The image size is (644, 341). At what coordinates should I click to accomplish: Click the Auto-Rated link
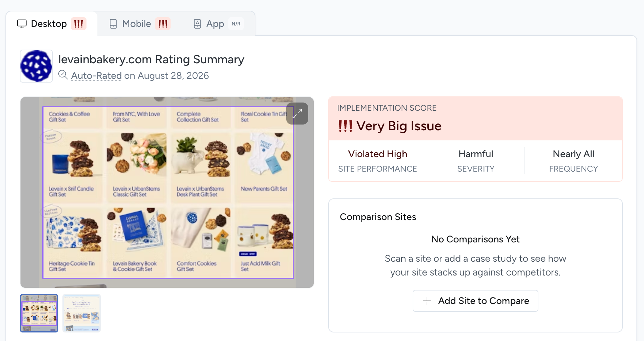pos(96,76)
